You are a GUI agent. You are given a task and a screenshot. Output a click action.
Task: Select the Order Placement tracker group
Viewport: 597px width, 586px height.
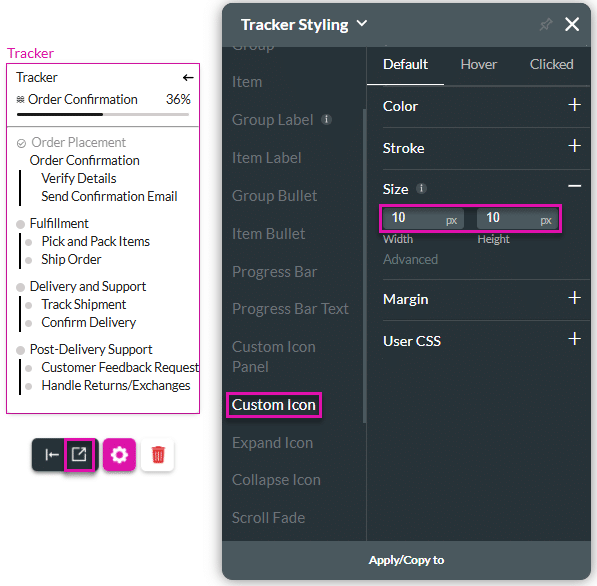click(78, 142)
